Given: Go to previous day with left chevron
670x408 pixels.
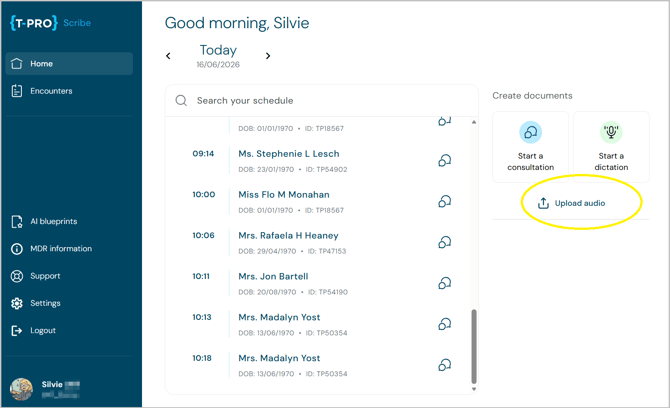Looking at the screenshot, I should coord(168,56).
